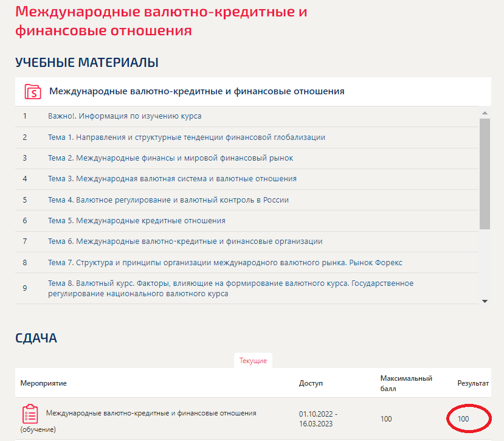This screenshot has height=441, width=504.
Task: Open Тема 8. Валютный курс link
Action: pyautogui.click(x=231, y=288)
